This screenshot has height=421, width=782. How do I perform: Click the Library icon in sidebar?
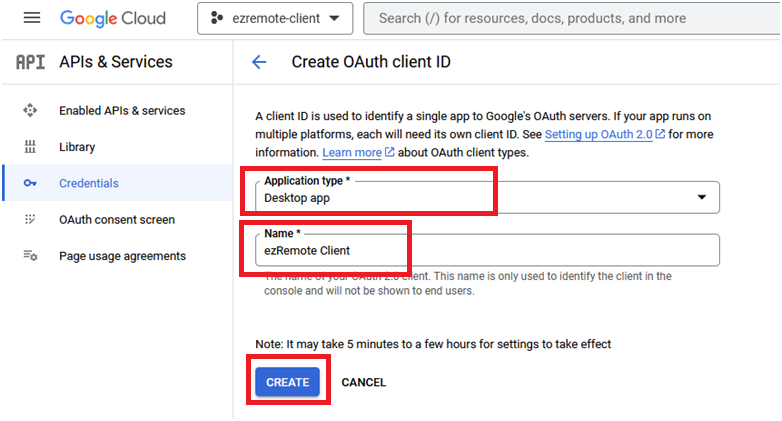[x=30, y=147]
